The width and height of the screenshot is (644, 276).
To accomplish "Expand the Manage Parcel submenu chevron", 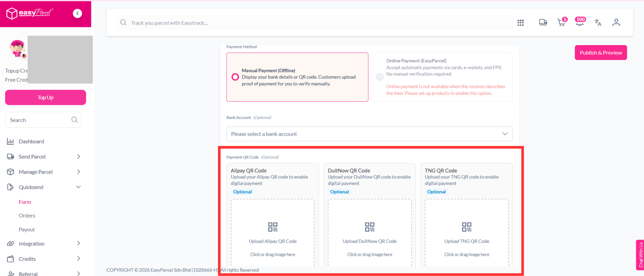I will coord(79,172).
